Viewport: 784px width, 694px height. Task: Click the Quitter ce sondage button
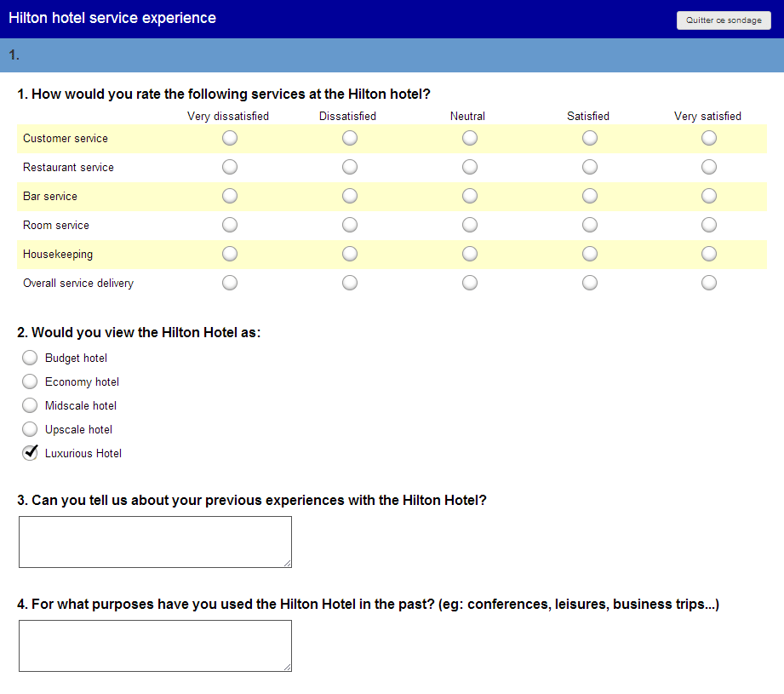(x=723, y=20)
